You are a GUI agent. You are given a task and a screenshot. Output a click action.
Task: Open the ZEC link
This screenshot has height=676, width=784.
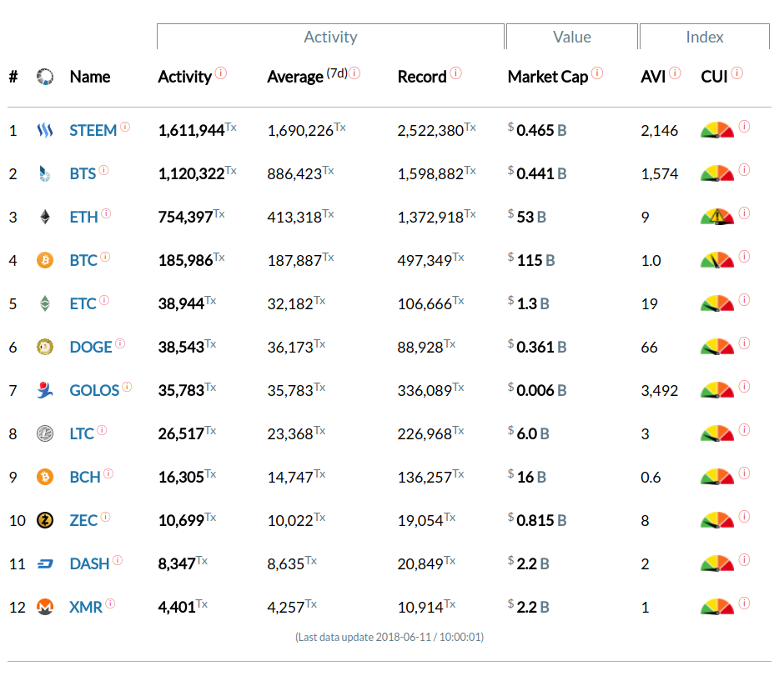coord(83,521)
